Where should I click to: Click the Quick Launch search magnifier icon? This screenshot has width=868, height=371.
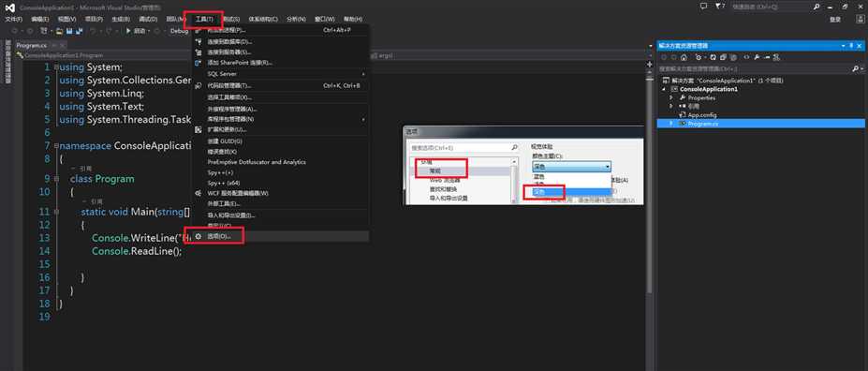817,7
